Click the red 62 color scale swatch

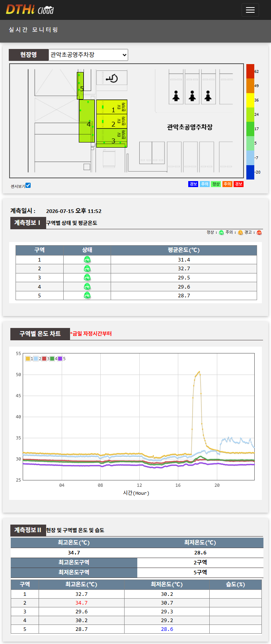(250, 71)
